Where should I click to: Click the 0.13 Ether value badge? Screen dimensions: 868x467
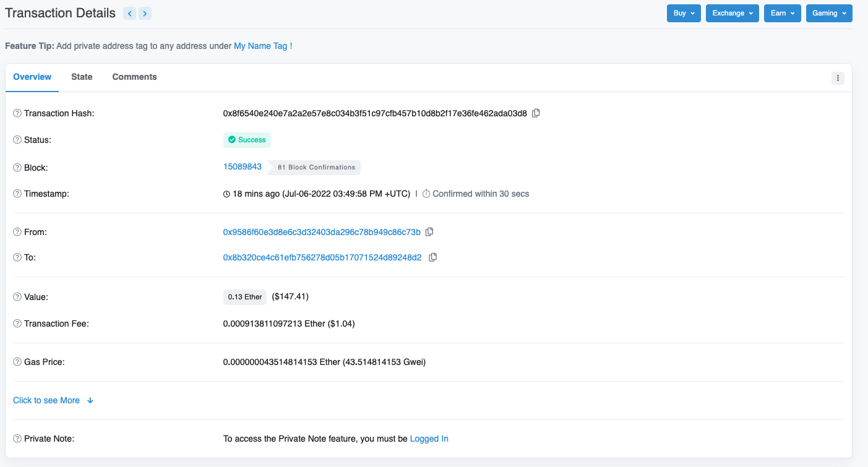pyautogui.click(x=245, y=297)
